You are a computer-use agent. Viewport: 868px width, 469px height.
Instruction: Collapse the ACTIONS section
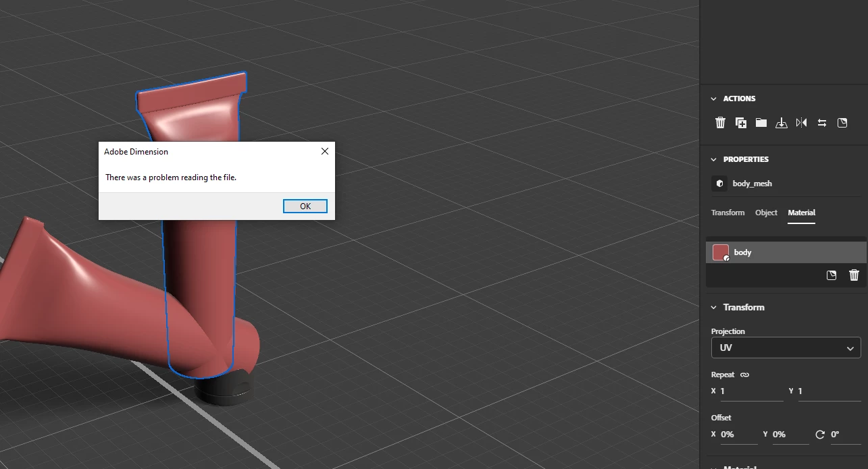[x=714, y=99]
